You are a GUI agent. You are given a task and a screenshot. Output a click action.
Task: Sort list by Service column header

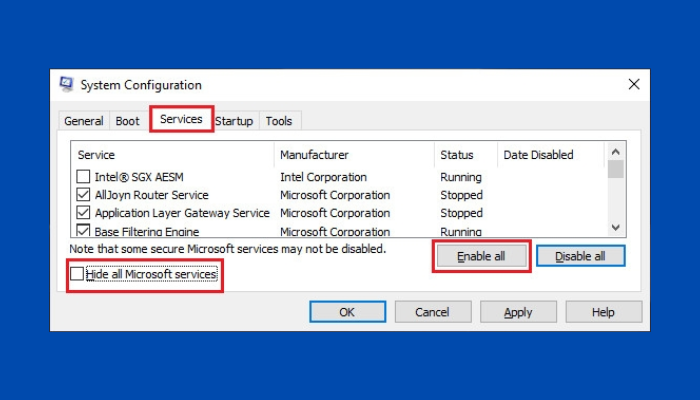(172, 155)
